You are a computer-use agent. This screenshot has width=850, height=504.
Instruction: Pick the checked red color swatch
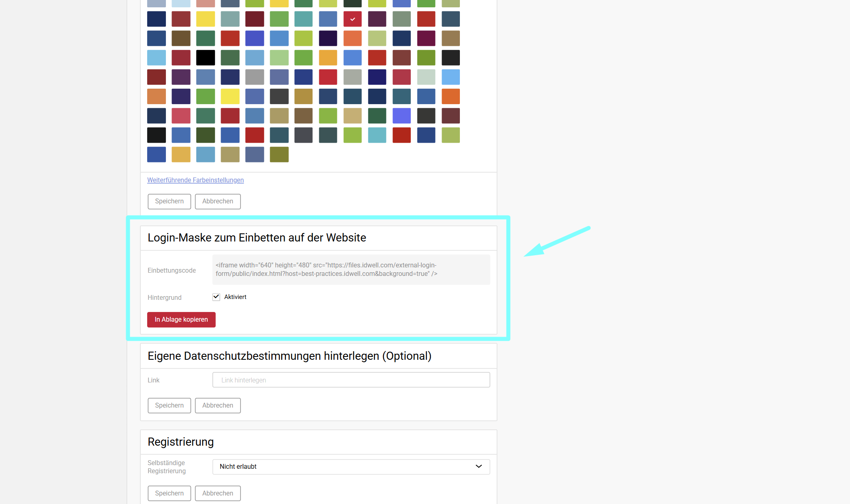(352, 19)
